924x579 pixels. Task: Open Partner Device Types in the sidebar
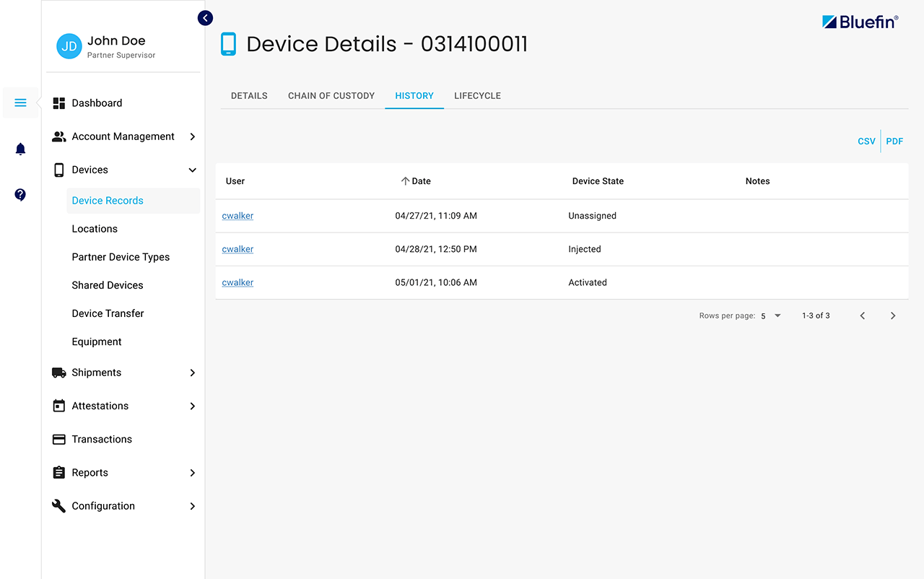click(x=121, y=257)
